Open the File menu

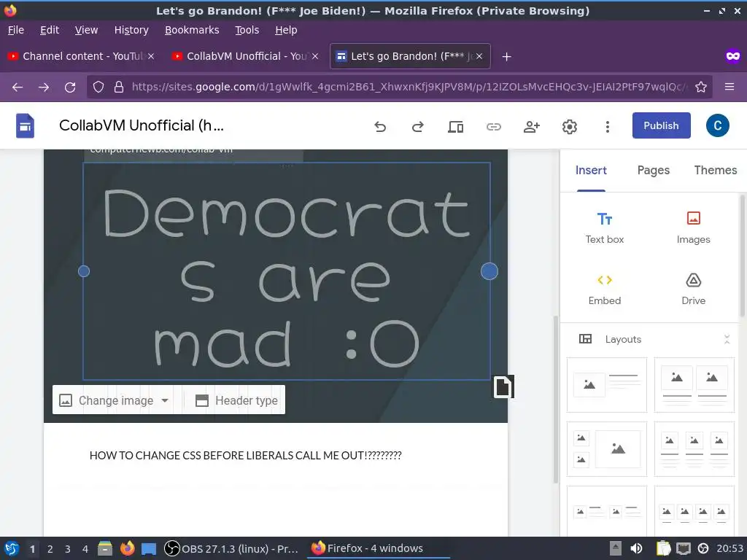pos(16,30)
